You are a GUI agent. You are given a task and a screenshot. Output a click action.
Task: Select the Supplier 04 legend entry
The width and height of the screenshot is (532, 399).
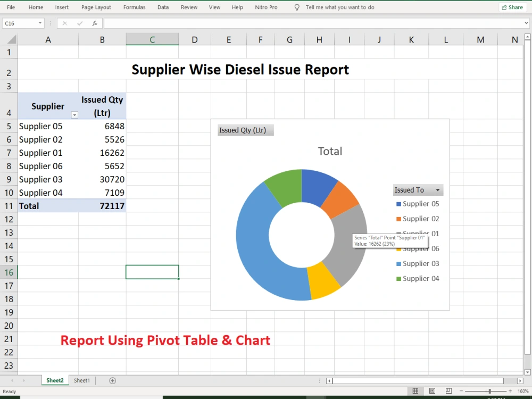tap(418, 279)
